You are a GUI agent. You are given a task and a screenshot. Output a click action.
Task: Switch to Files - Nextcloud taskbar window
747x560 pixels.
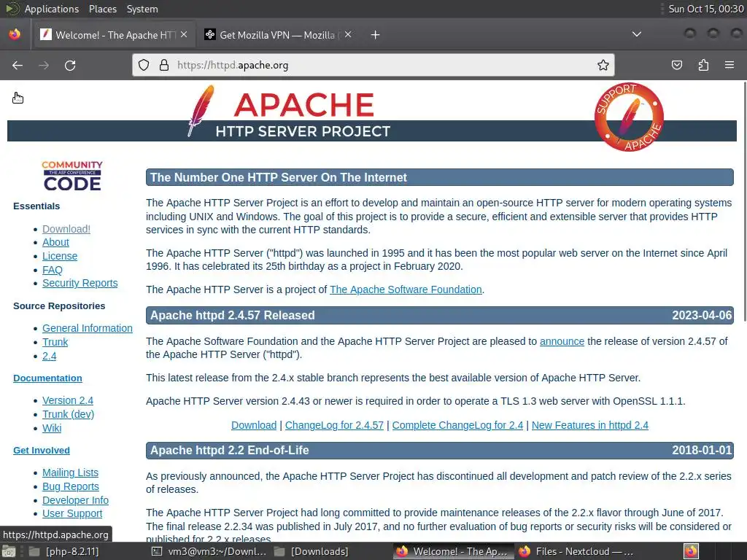click(x=576, y=551)
